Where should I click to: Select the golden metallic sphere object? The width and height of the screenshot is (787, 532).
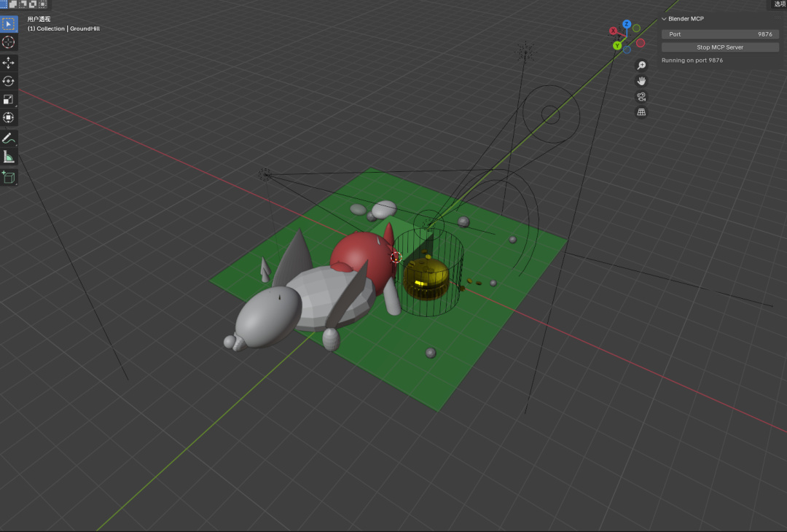pyautogui.click(x=425, y=280)
